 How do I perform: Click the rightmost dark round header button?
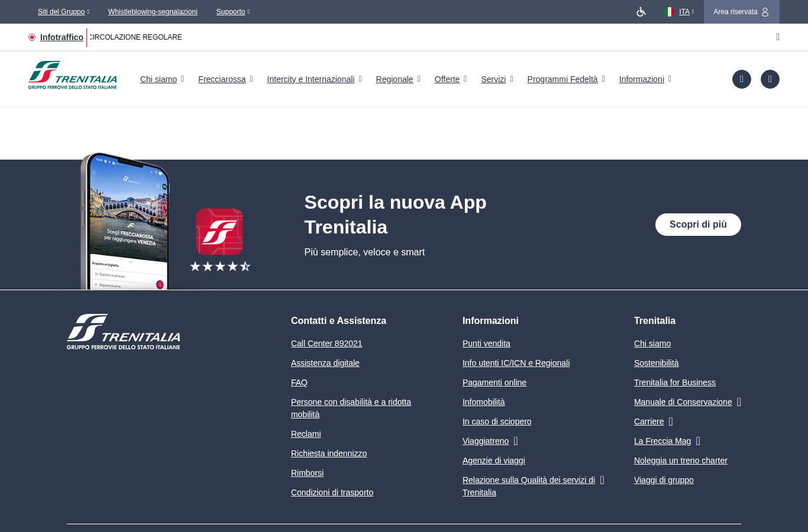coord(770,79)
